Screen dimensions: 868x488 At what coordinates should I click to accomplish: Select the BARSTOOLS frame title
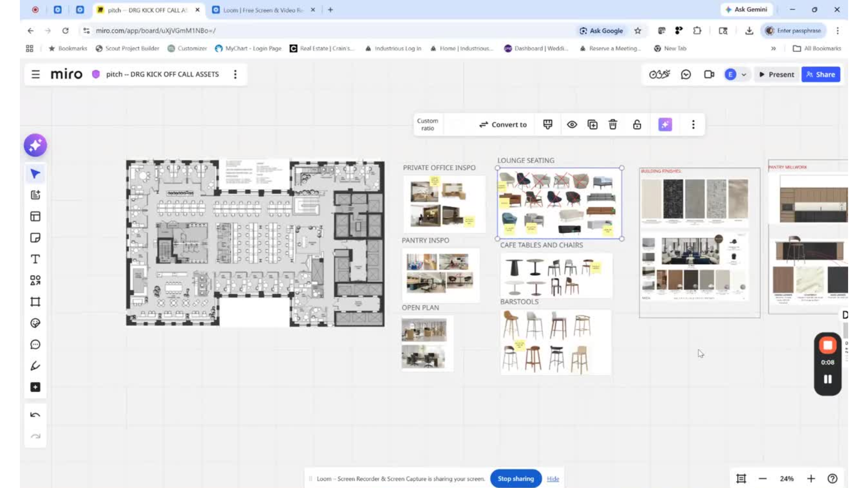[519, 302]
